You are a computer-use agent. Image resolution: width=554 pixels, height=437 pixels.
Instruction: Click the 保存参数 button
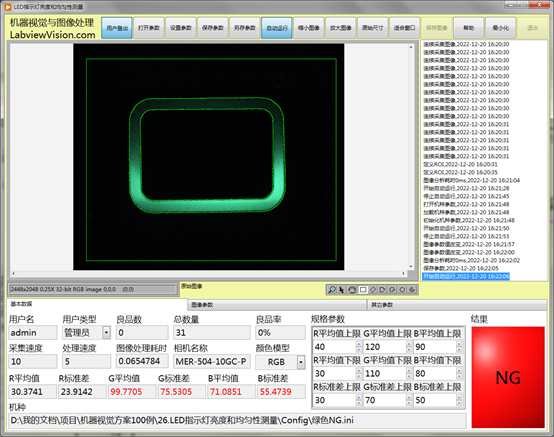(213, 28)
